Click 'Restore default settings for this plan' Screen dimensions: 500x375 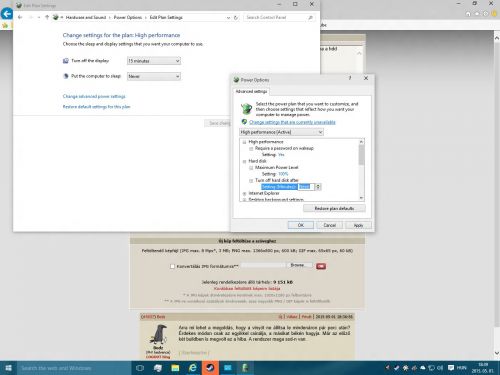tap(96, 107)
